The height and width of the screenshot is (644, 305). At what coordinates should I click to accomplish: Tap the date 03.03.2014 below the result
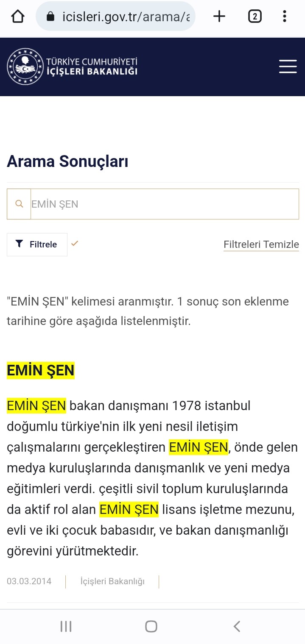[29, 581]
